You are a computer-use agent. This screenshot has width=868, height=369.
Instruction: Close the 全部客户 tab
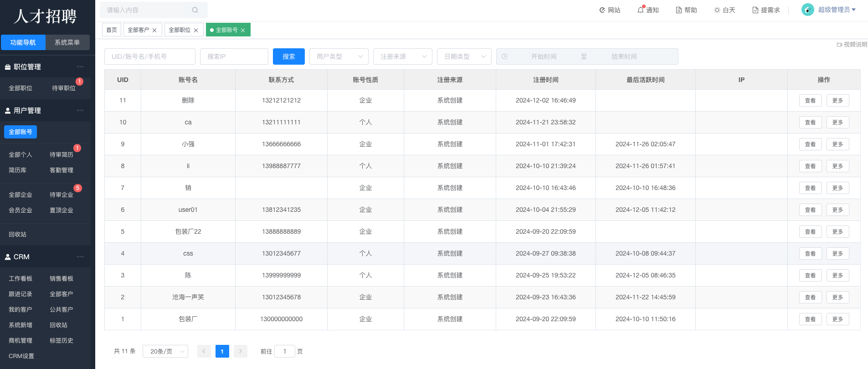tap(154, 30)
